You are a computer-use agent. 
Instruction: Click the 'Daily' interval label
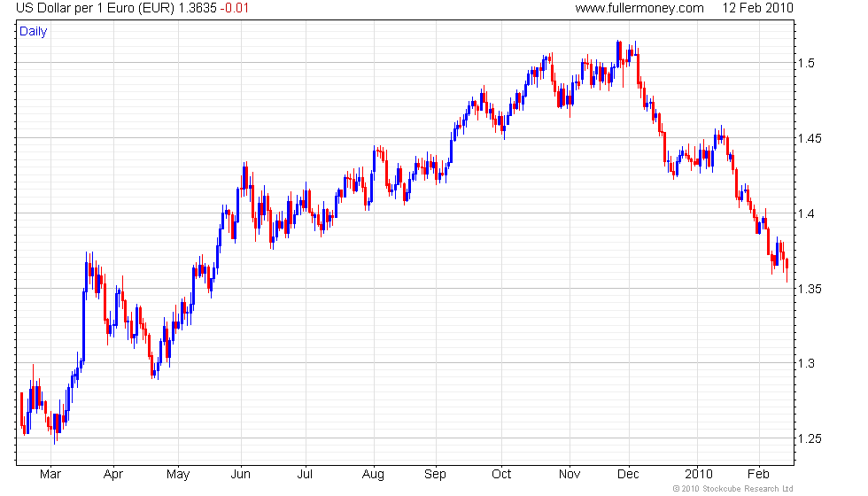coord(34,32)
